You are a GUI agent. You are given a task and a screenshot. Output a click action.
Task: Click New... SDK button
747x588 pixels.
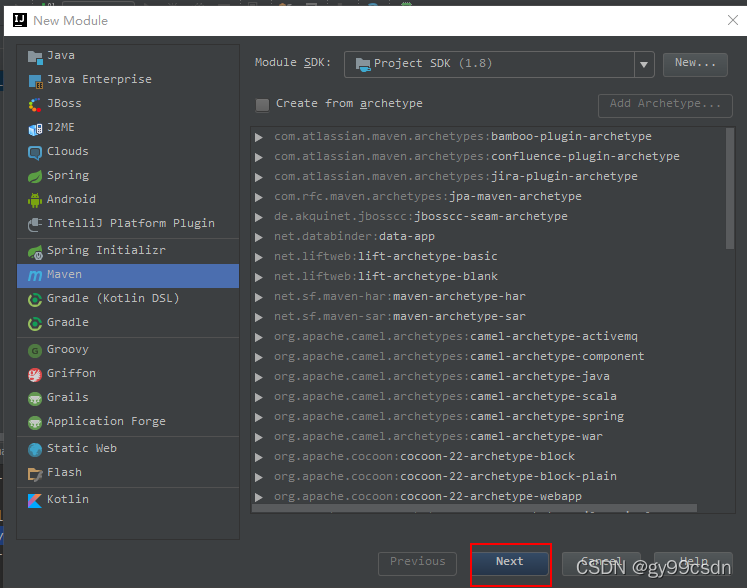click(x=695, y=64)
